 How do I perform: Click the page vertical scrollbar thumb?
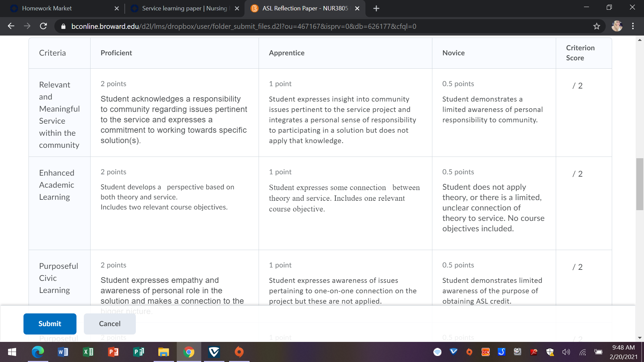coord(640,184)
